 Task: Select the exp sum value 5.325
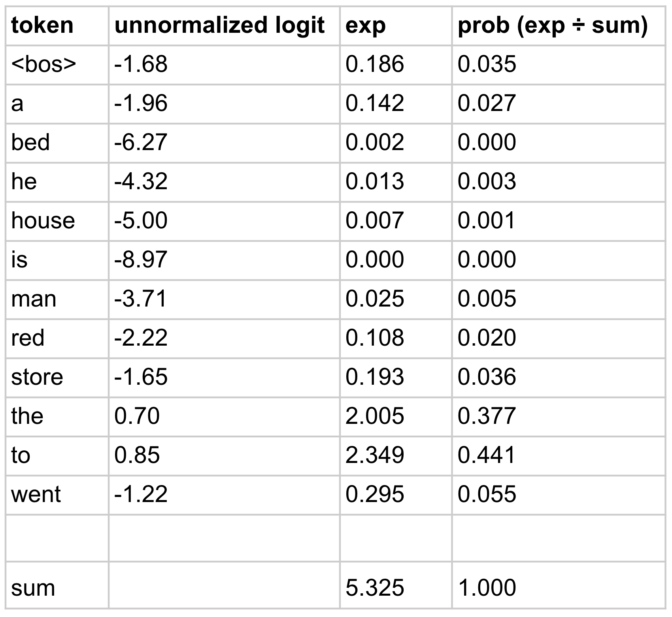point(375,588)
